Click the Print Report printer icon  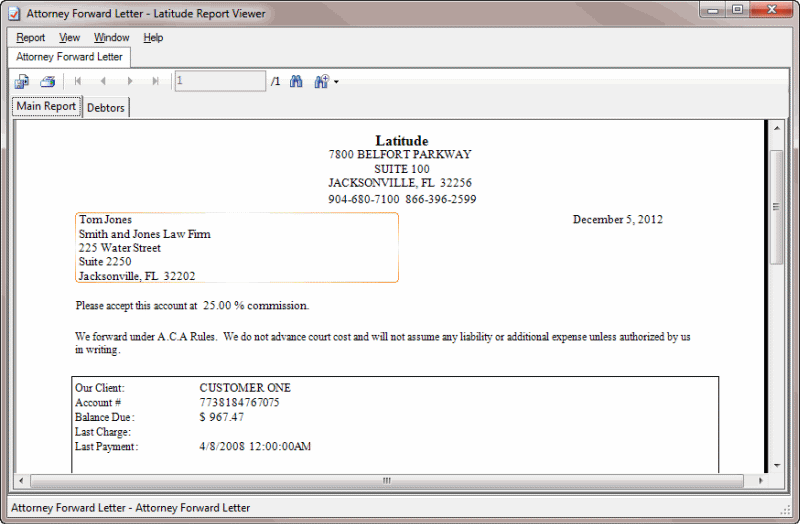coord(47,81)
